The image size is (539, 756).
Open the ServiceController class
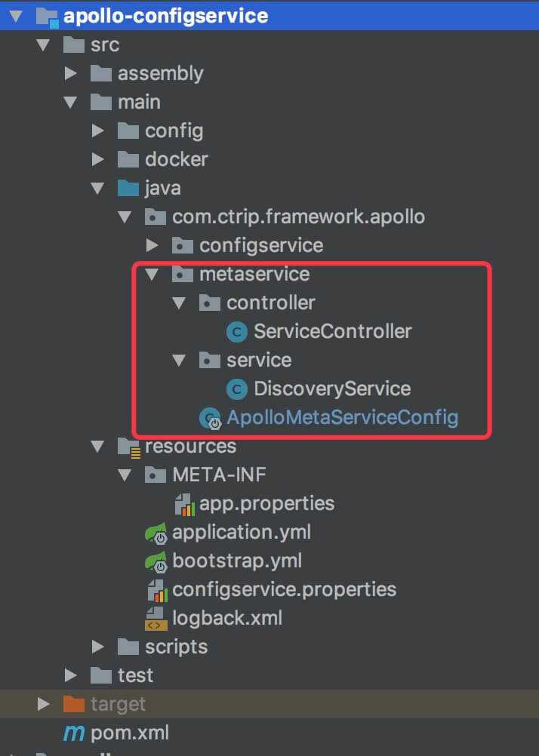pyautogui.click(x=332, y=331)
